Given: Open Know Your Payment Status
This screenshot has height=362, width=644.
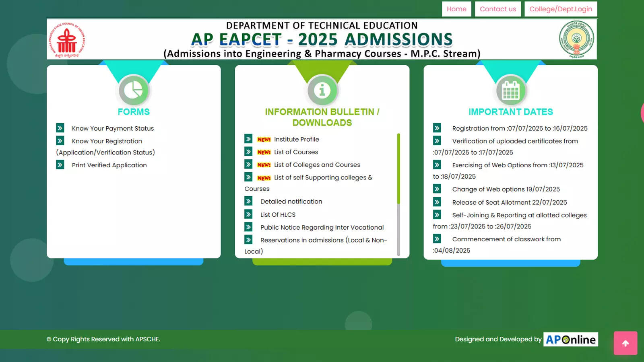Looking at the screenshot, I should pyautogui.click(x=113, y=128).
